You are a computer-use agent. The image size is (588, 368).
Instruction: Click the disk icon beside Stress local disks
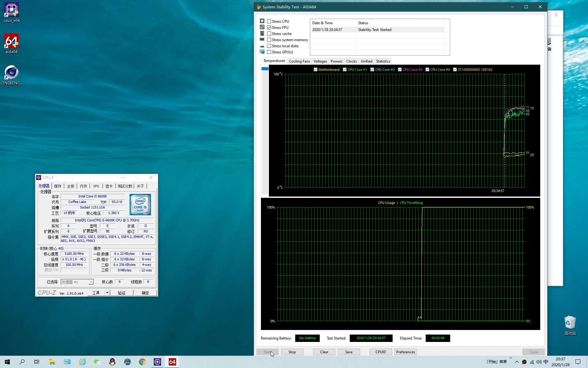click(262, 46)
